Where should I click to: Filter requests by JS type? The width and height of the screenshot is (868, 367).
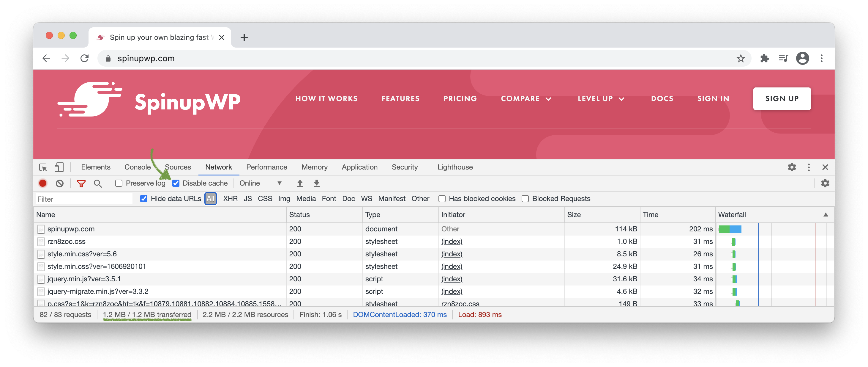[248, 199]
